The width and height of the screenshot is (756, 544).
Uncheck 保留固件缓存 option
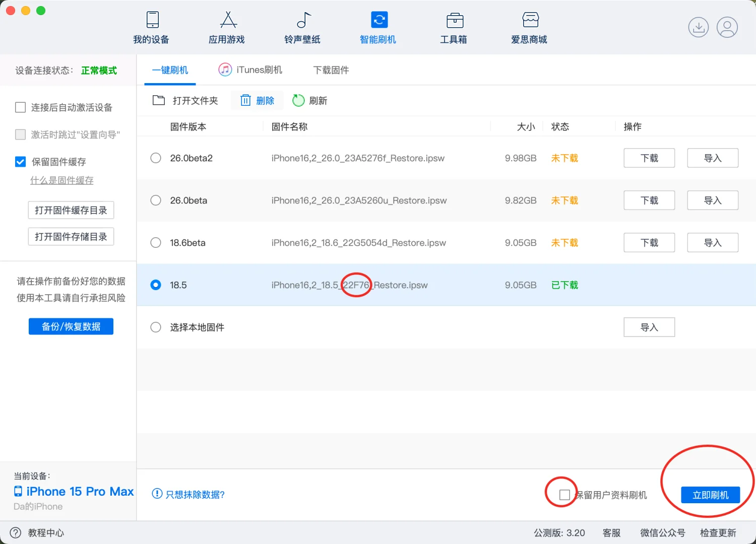[20, 162]
